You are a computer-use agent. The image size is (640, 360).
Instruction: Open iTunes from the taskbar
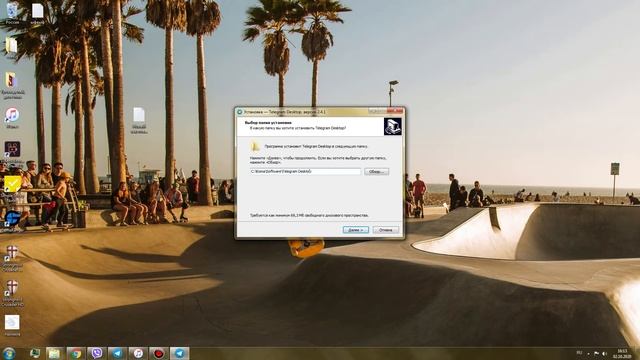tap(138, 353)
